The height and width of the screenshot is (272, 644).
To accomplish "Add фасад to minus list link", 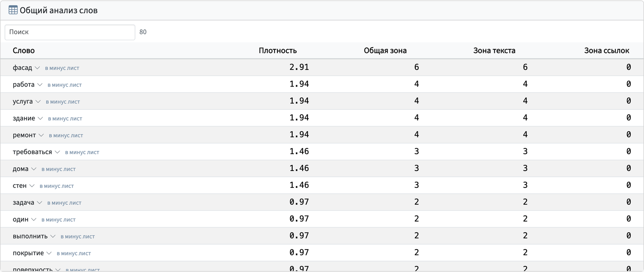I will tap(62, 68).
